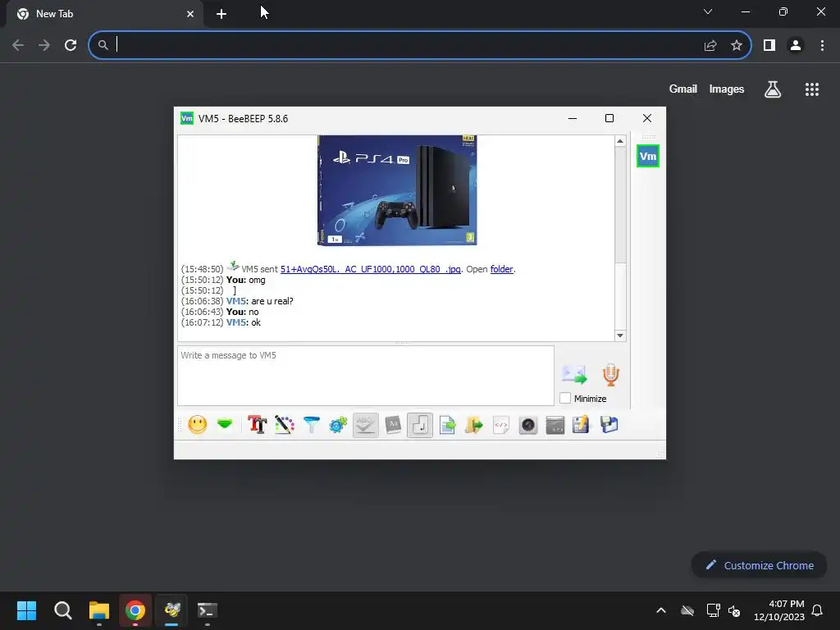This screenshot has width=840, height=630.
Task: Click the send message envelope button
Action: pyautogui.click(x=574, y=374)
